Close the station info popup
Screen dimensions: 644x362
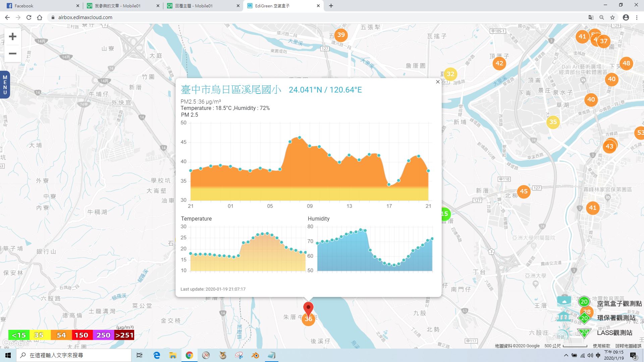tap(438, 82)
